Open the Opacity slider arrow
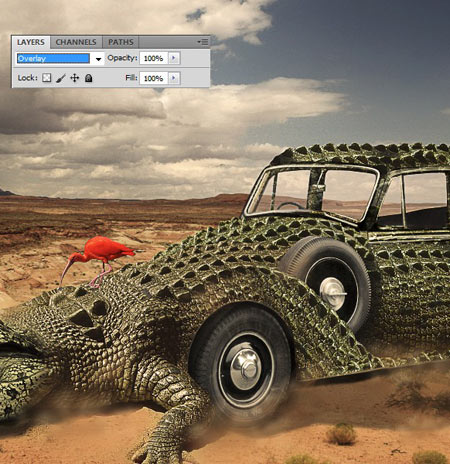This screenshot has height=464, width=450. (174, 58)
